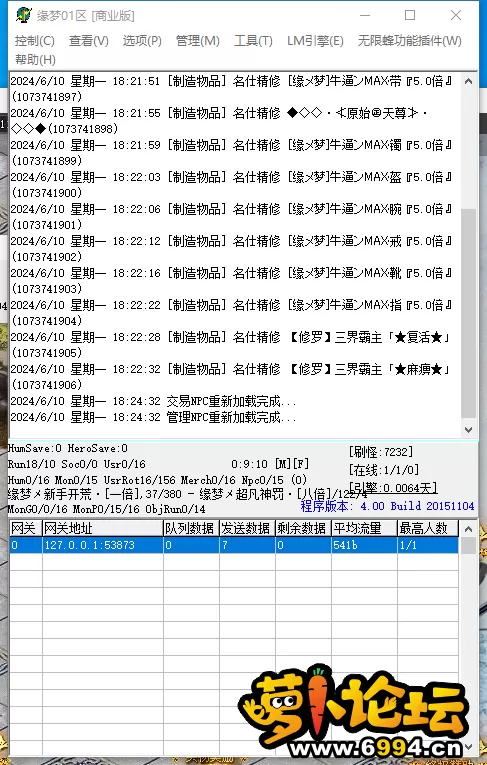This screenshot has height=765, width=487.
Task: Click the 最高人数 column header
Action: click(x=428, y=528)
